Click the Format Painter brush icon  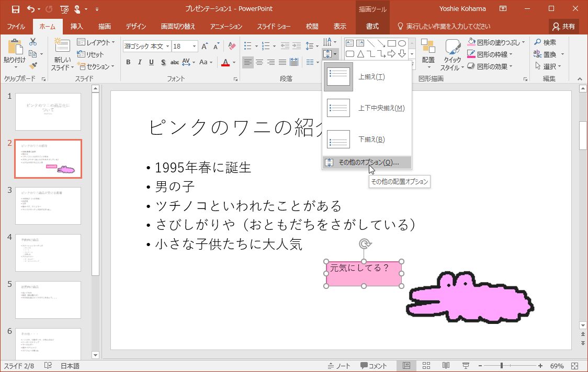[x=33, y=65]
